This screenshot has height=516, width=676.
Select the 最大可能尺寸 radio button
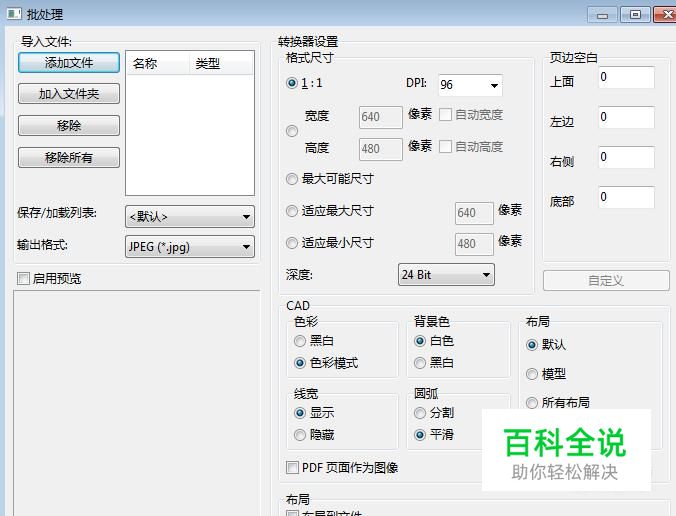[292, 179]
